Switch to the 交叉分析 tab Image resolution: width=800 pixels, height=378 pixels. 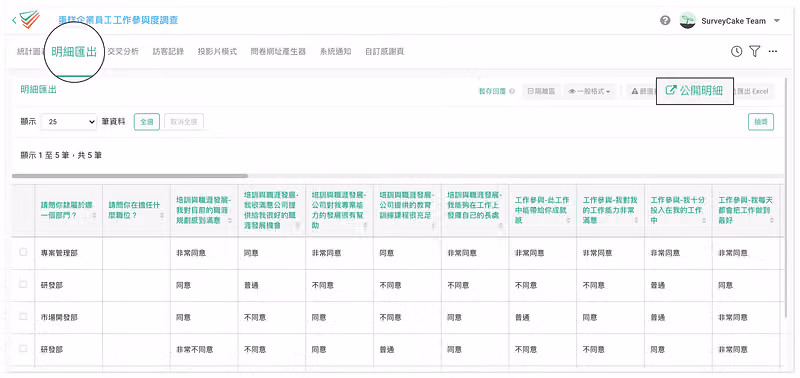[x=123, y=52]
